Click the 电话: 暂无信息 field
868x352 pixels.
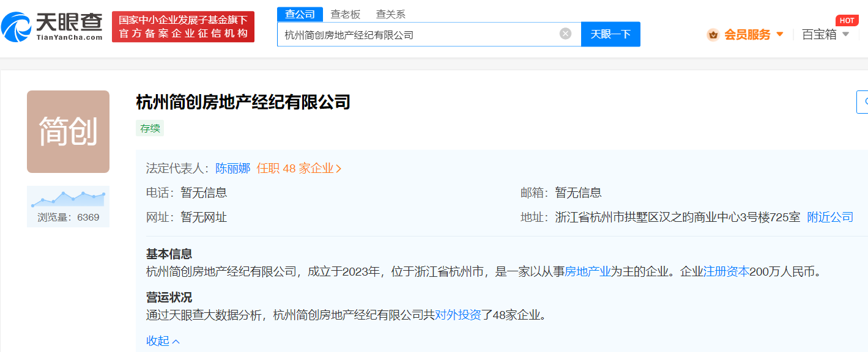coord(187,193)
